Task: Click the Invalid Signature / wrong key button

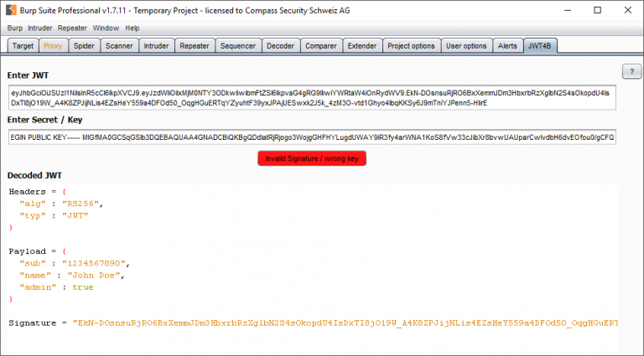Action: tap(312, 158)
